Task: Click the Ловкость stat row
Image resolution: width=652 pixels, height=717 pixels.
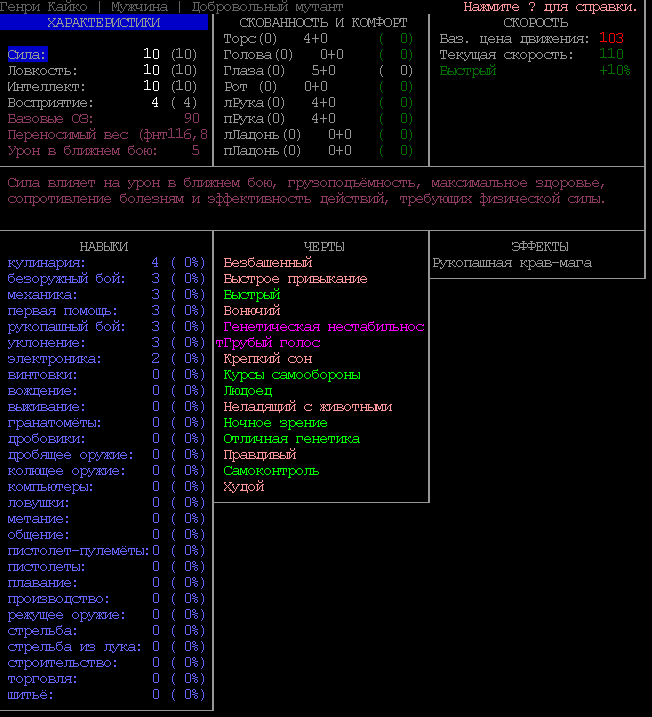Action: coord(102,70)
